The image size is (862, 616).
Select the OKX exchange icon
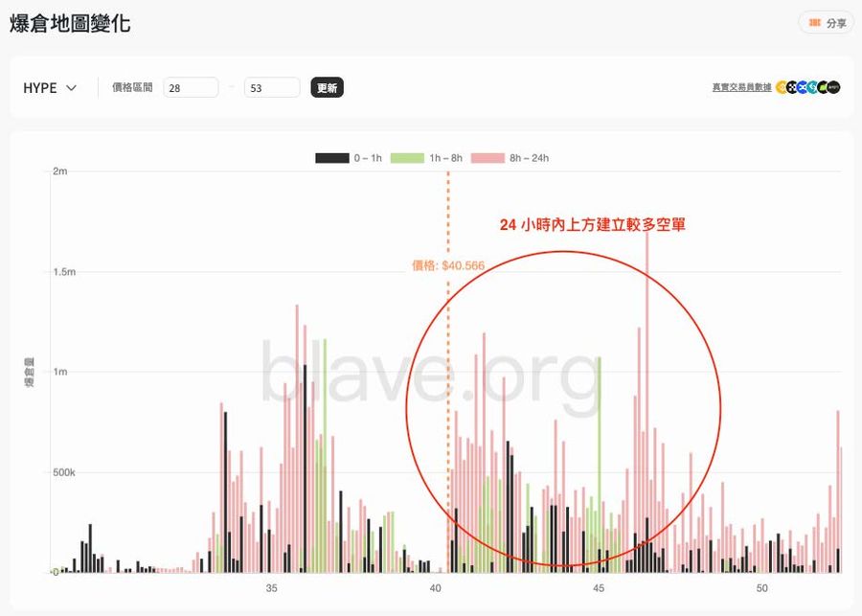pyautogui.click(x=793, y=87)
